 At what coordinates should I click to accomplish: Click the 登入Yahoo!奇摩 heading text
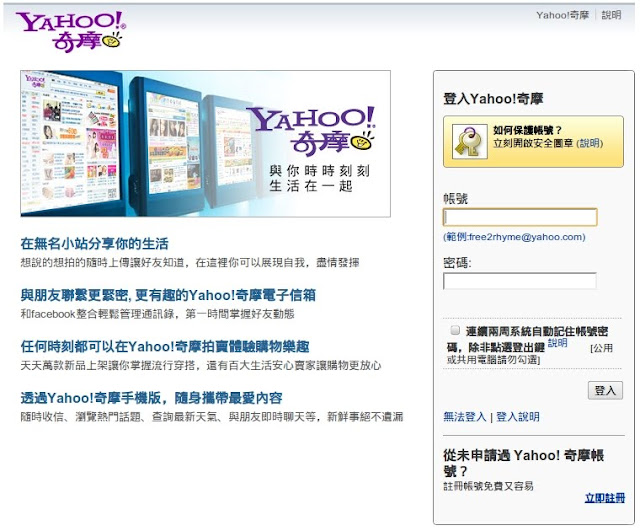click(x=493, y=99)
